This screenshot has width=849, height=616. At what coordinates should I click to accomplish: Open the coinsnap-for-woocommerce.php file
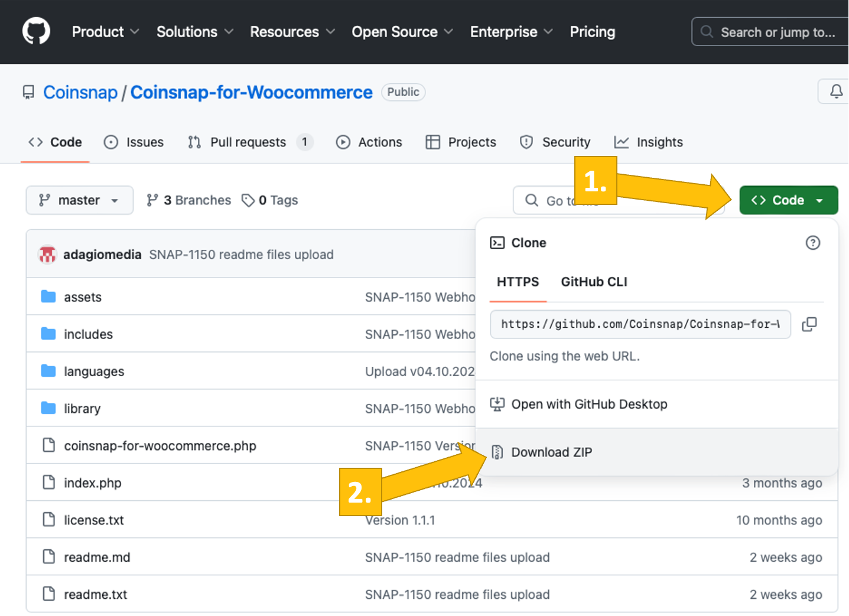[x=160, y=446]
